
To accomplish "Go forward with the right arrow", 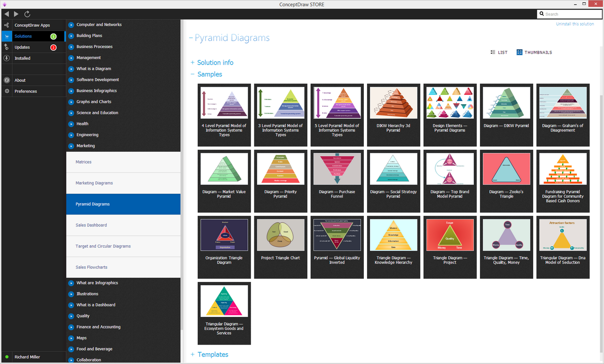I will tap(17, 14).
